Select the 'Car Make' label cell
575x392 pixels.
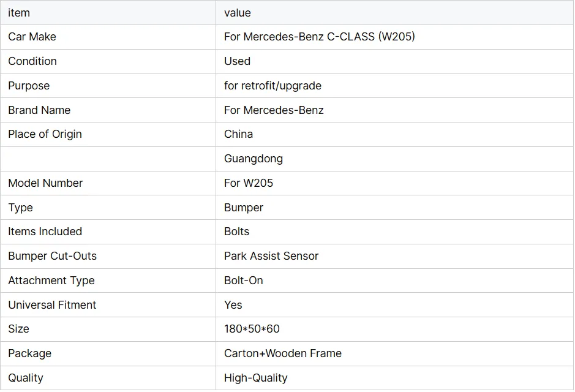(32, 37)
